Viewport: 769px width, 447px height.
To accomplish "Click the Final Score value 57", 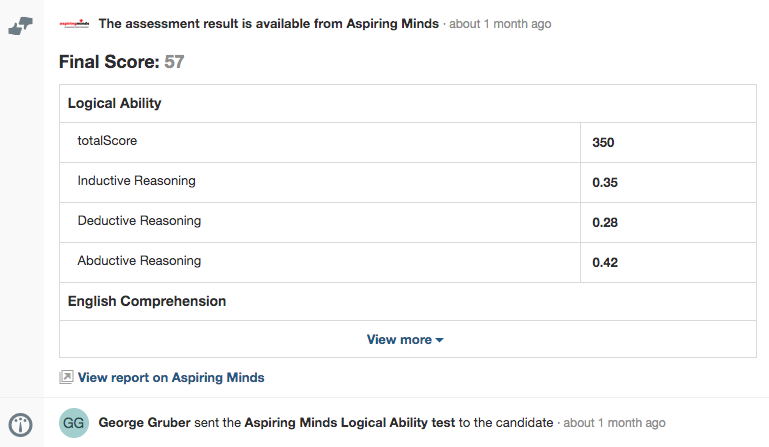I will [174, 62].
